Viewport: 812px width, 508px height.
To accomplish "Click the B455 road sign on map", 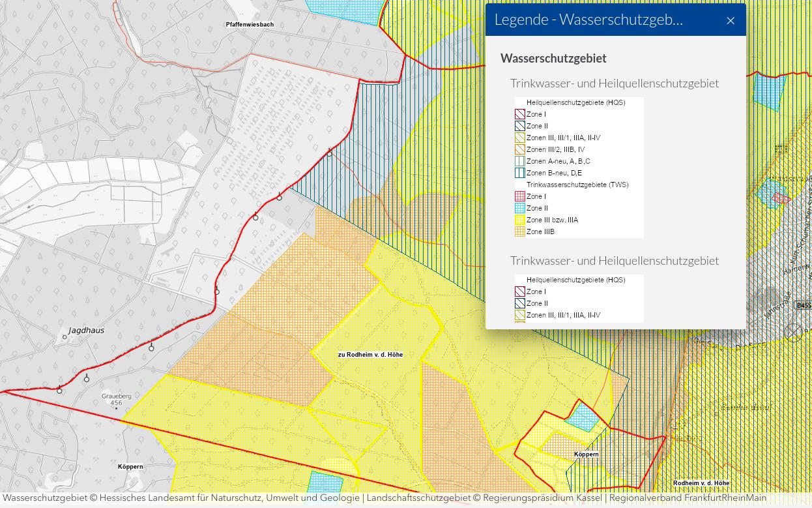I will tap(804, 305).
